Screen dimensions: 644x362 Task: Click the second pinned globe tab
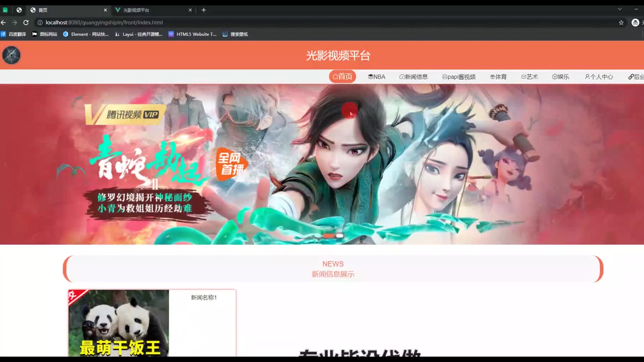[x=19, y=10]
